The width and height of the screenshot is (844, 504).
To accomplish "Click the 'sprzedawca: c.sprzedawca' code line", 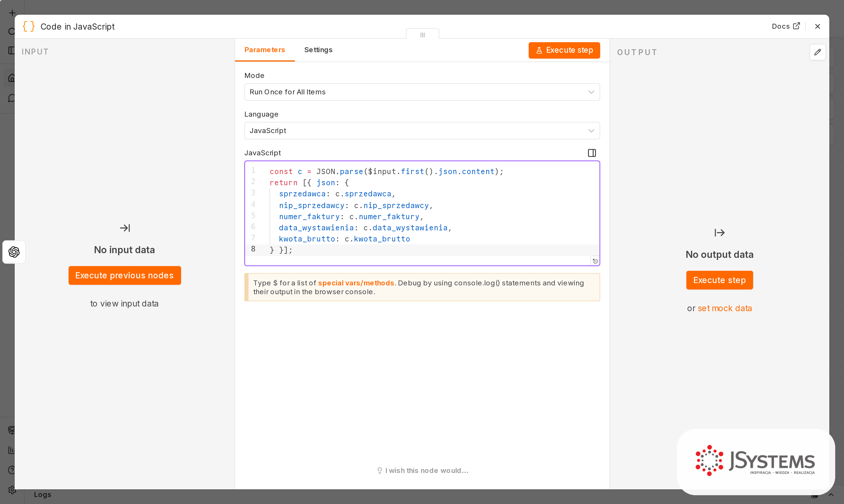I will coord(337,194).
